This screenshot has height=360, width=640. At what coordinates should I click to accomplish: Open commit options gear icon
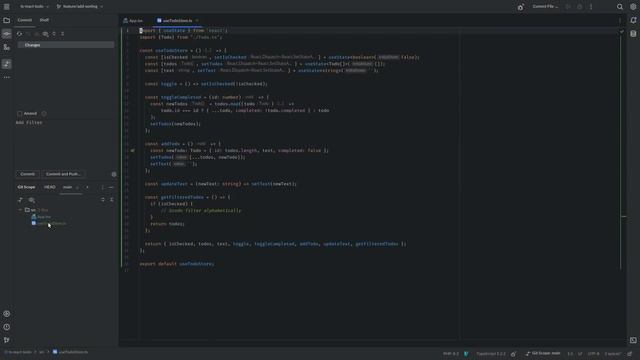(x=114, y=174)
